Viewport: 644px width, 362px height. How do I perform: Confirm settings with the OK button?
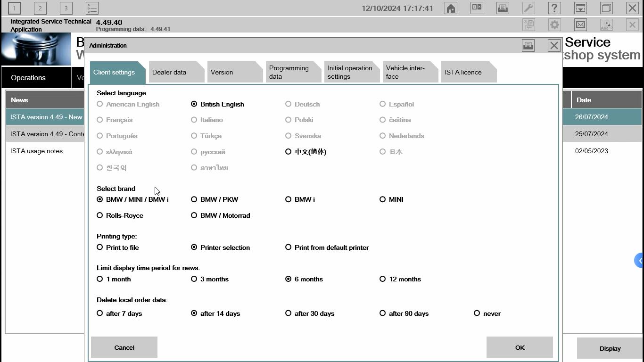pyautogui.click(x=520, y=347)
